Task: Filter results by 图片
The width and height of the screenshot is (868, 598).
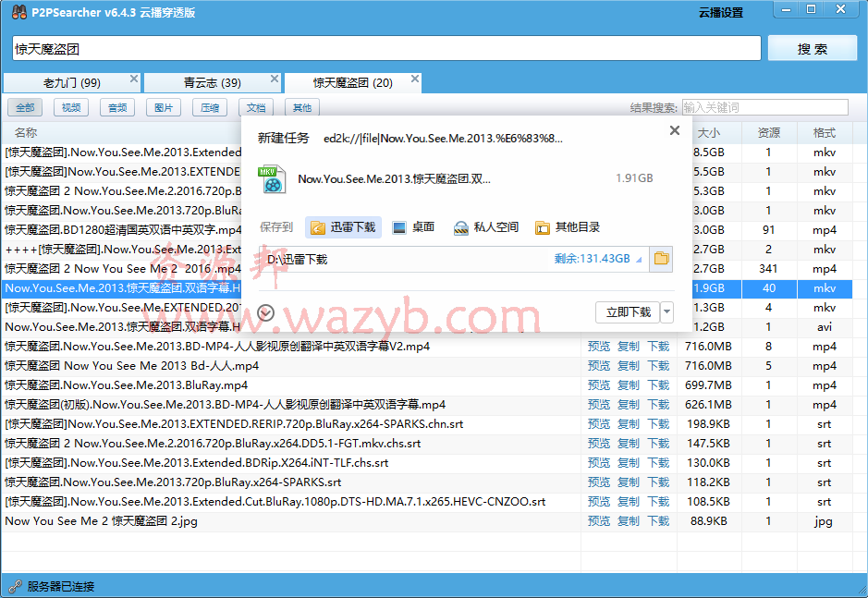Action: pos(164,107)
